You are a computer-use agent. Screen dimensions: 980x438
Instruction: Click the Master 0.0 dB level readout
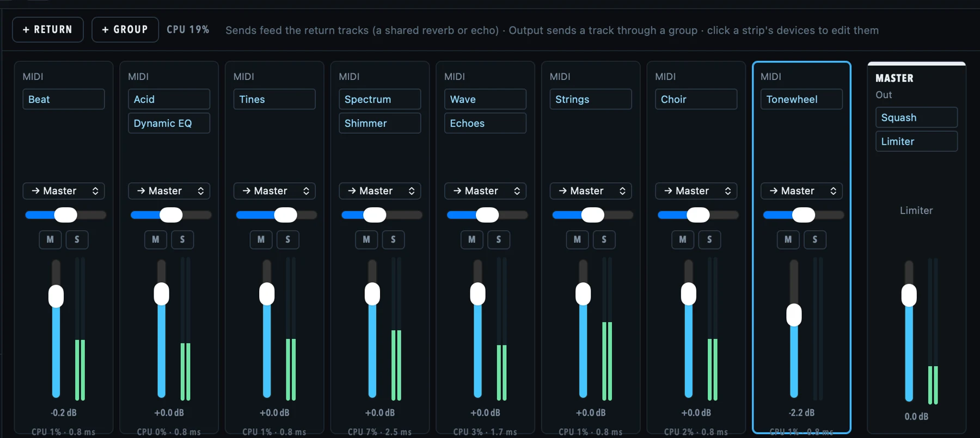[916, 416]
